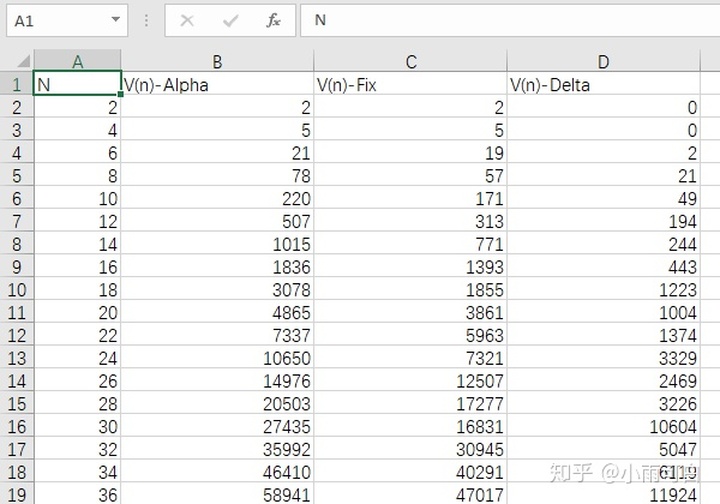Select row 1 header

tap(17, 84)
